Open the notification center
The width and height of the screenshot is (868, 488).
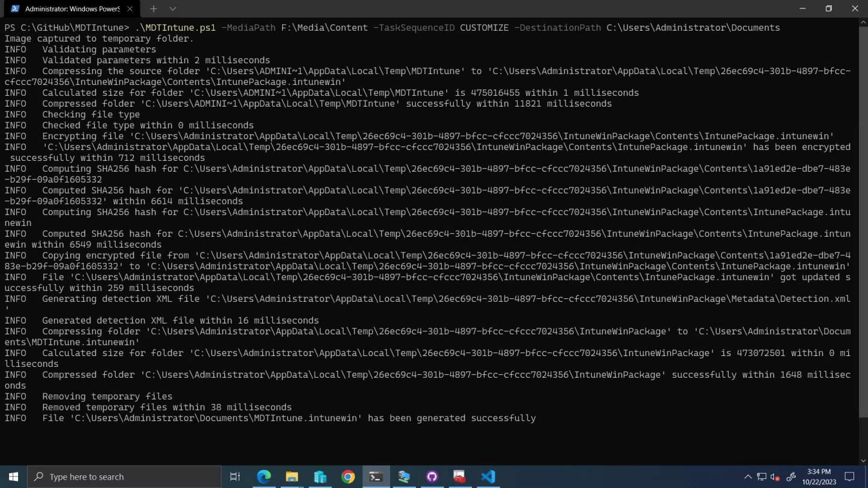point(849,477)
